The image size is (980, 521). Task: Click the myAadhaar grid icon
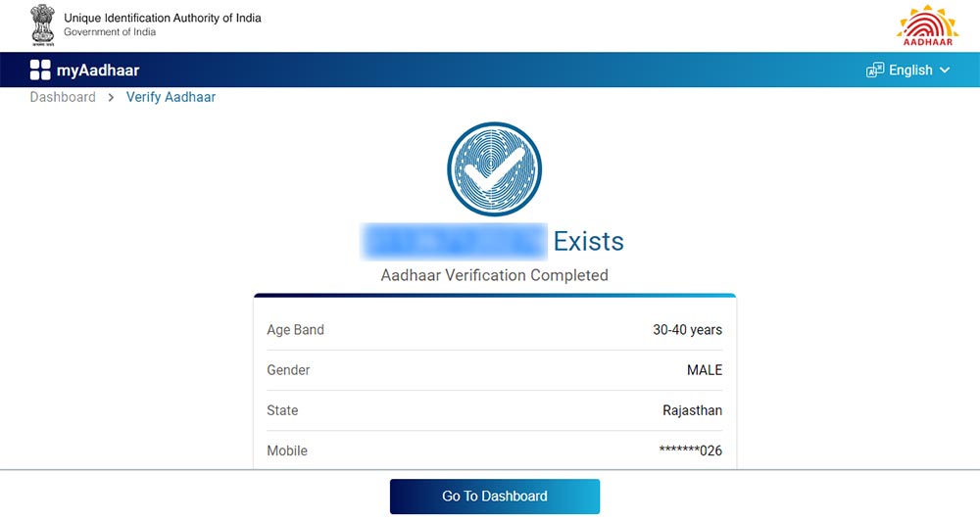(x=40, y=70)
